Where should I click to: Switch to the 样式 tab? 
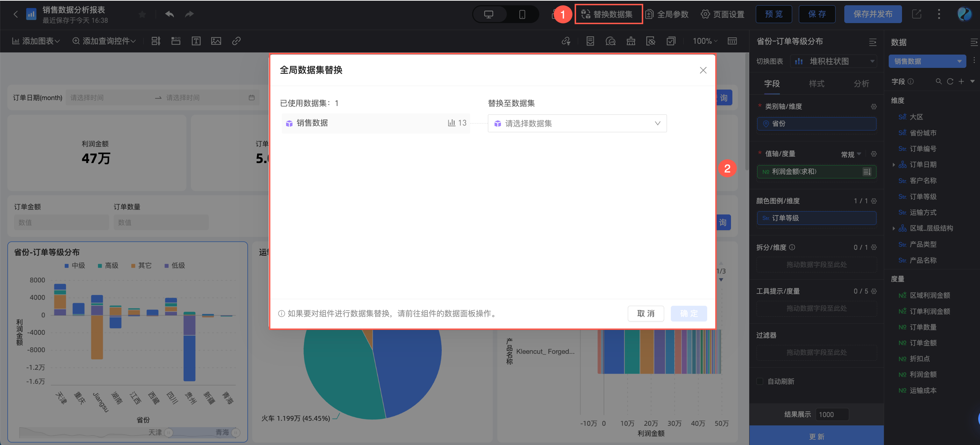pyautogui.click(x=816, y=84)
